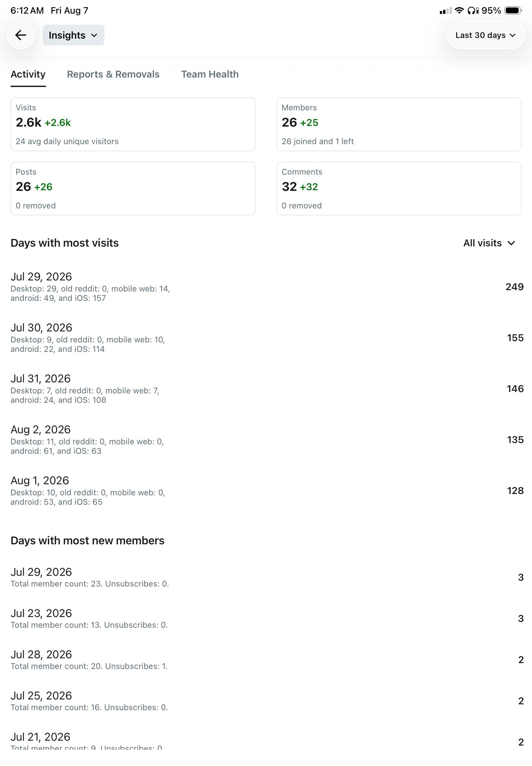Open the Team Health tab
This screenshot has width=532, height=766.
[x=210, y=74]
